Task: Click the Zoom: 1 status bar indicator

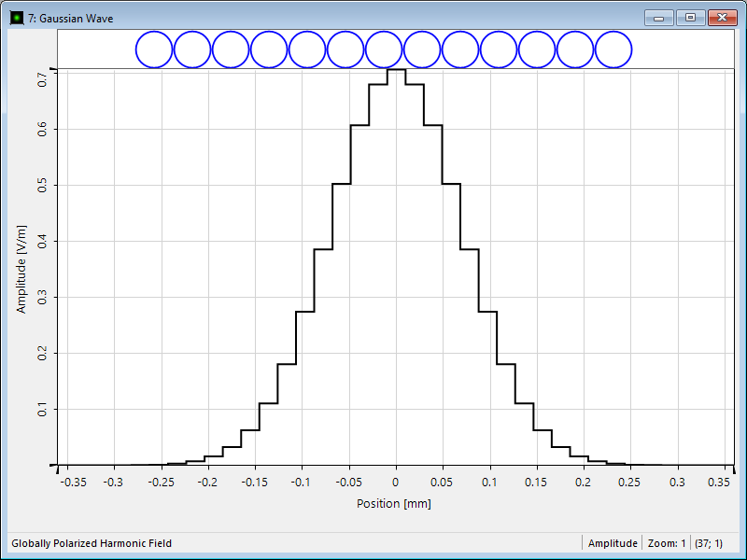Action: 667,543
